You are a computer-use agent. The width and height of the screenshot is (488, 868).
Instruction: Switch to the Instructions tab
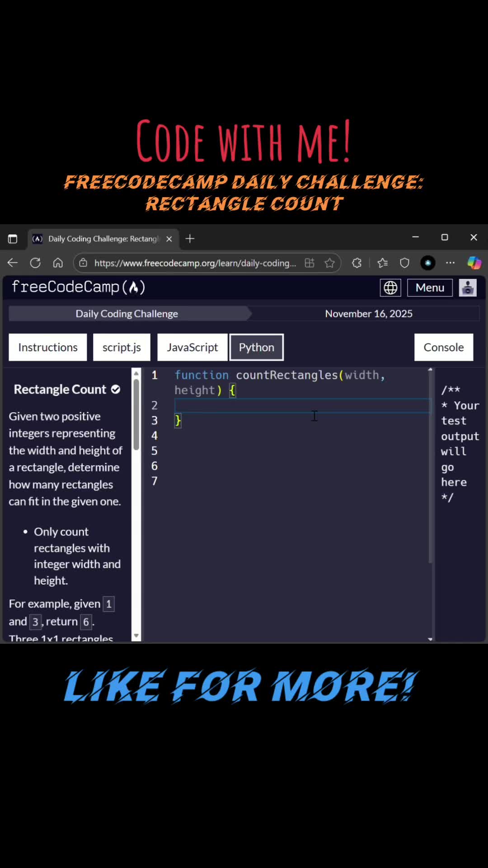coord(48,347)
